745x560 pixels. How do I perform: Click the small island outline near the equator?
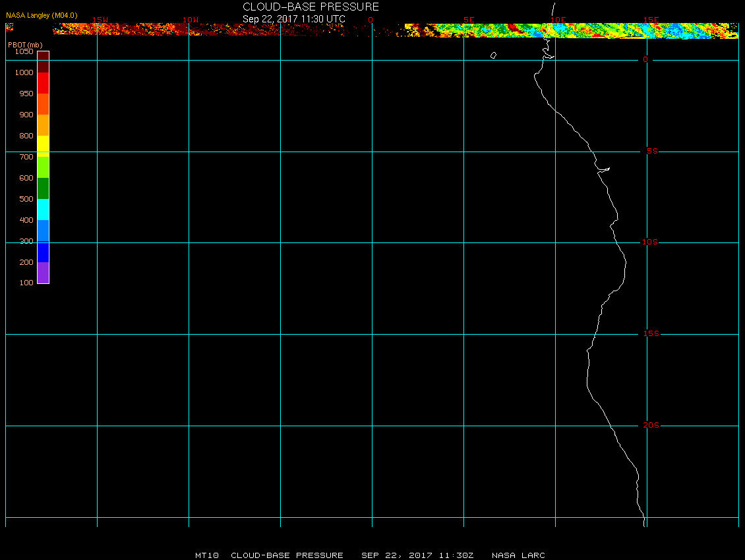(x=493, y=55)
